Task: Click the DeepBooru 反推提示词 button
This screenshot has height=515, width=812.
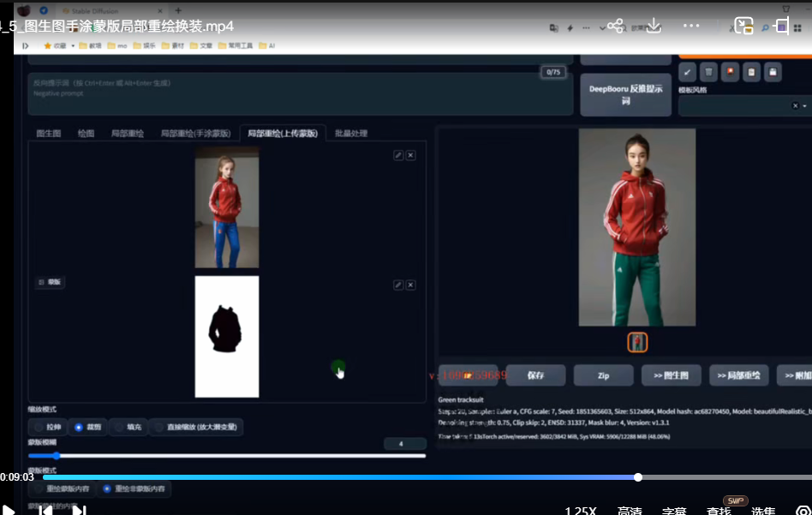Action: coord(625,95)
